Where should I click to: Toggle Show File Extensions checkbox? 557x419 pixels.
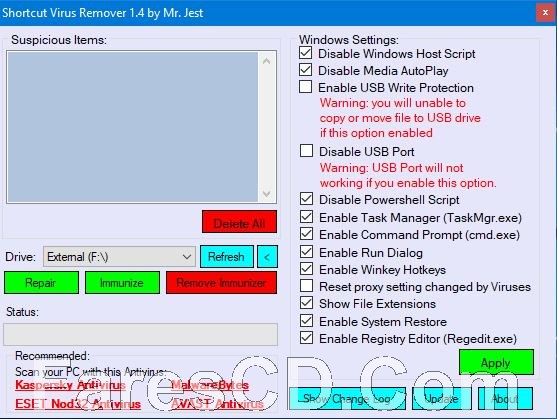[x=306, y=303]
